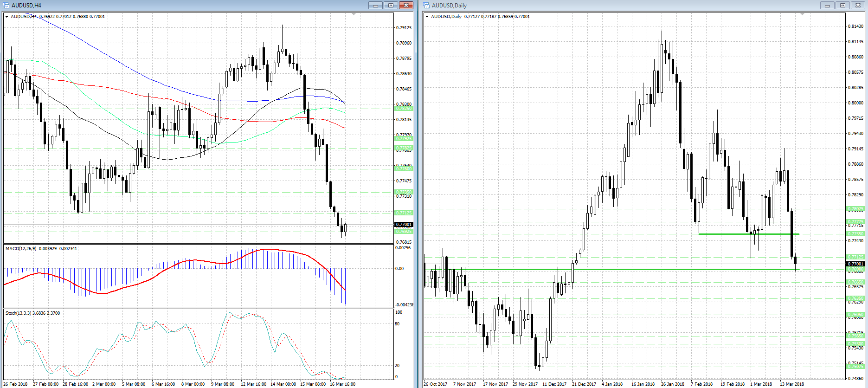Click the 11 Dec 2017 date label
This screenshot has width=868, height=388.
pos(554,384)
